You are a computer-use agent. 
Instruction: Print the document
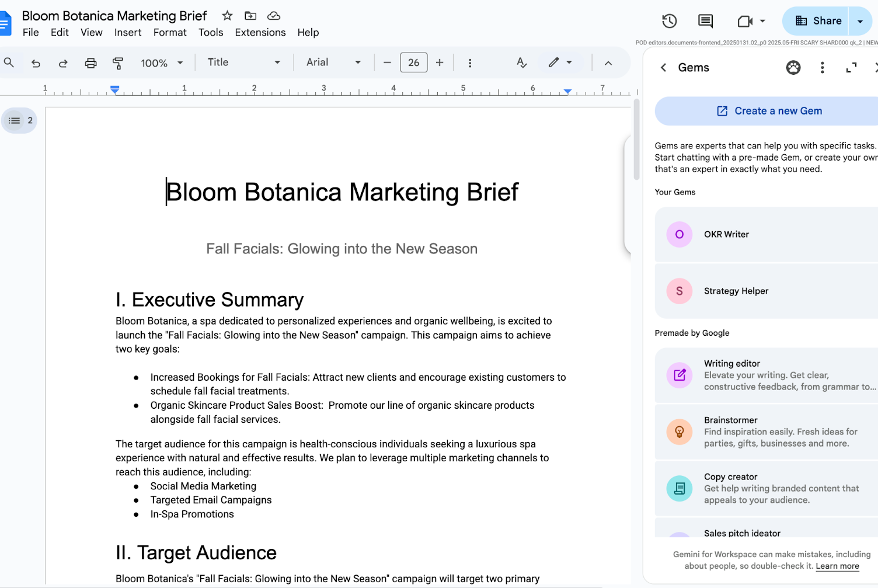click(x=90, y=62)
